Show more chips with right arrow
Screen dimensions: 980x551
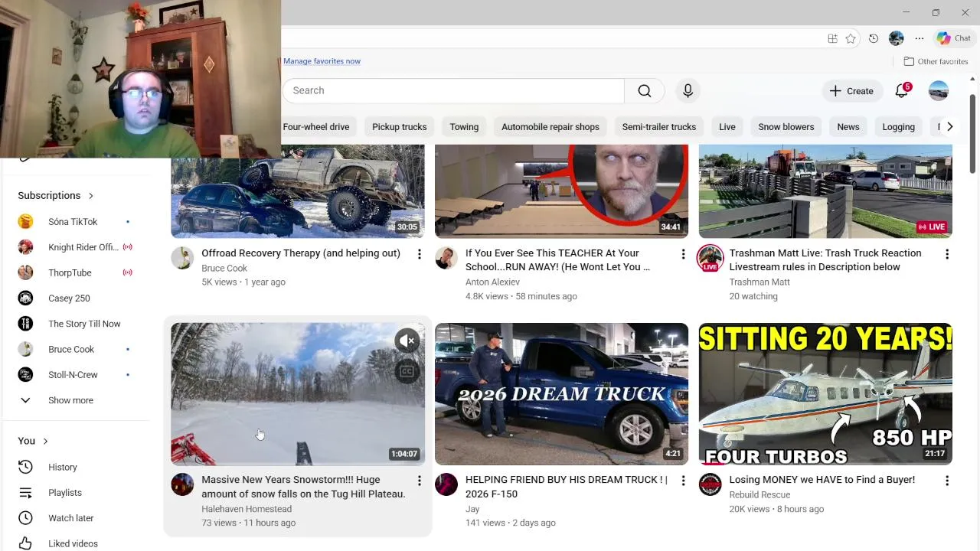click(949, 127)
